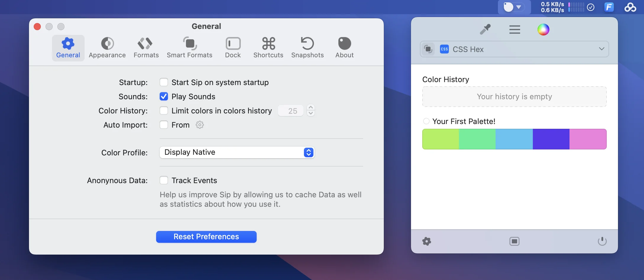
Task: Enable Start Sip on system startup
Action: 164,82
